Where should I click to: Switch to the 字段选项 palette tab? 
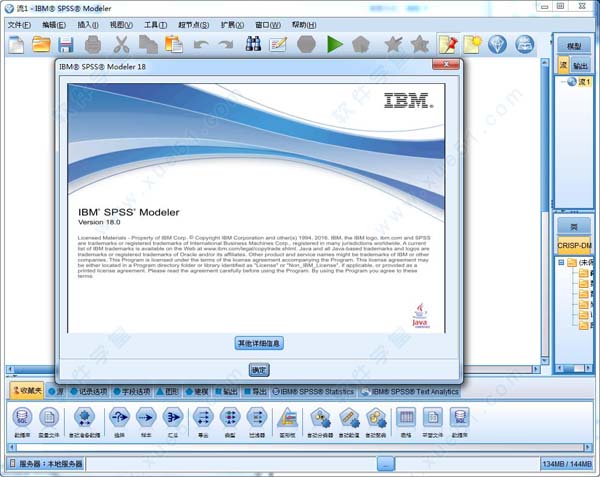[132, 392]
